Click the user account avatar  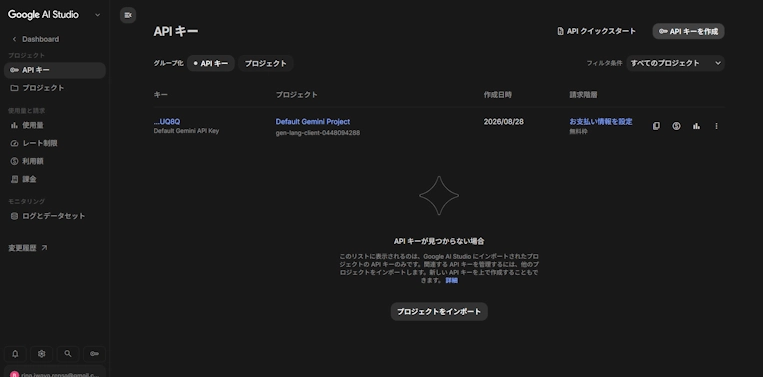coord(14,375)
